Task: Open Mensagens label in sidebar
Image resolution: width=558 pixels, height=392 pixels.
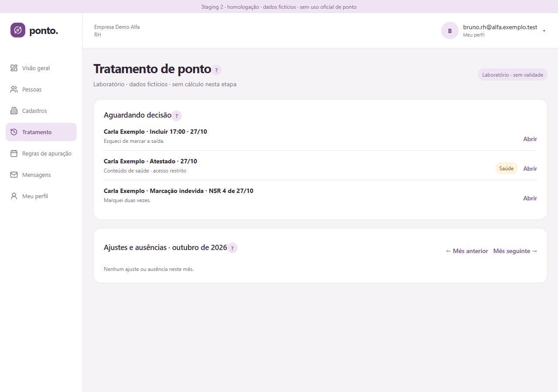Action: pos(37,175)
